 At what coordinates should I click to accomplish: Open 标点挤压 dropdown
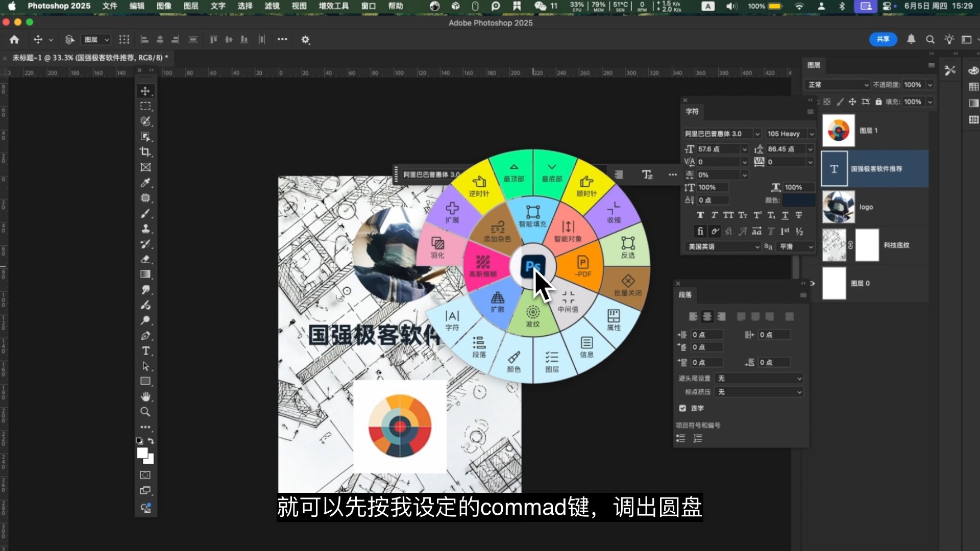click(x=759, y=392)
